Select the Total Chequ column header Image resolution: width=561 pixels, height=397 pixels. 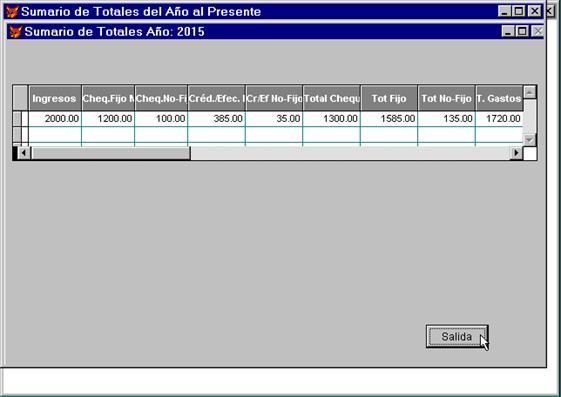332,98
